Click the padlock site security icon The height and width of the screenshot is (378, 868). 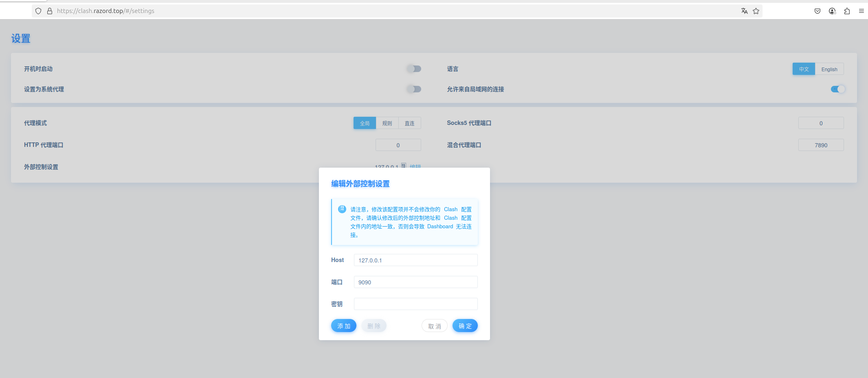pos(50,11)
